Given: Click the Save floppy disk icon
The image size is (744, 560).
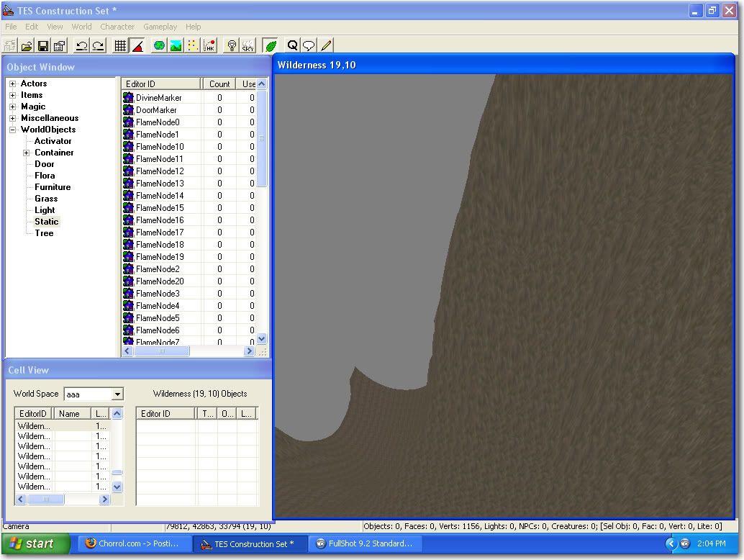Looking at the screenshot, I should coord(42,45).
